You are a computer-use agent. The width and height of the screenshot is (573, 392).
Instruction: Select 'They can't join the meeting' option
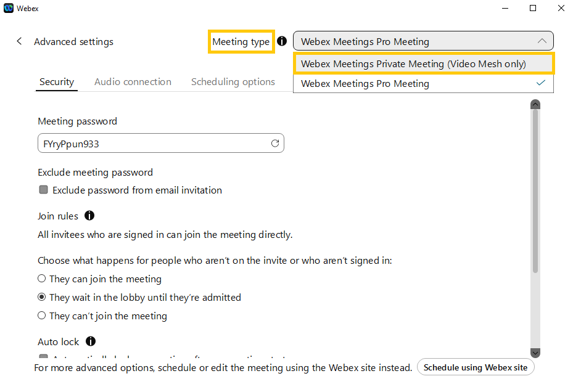tap(42, 316)
